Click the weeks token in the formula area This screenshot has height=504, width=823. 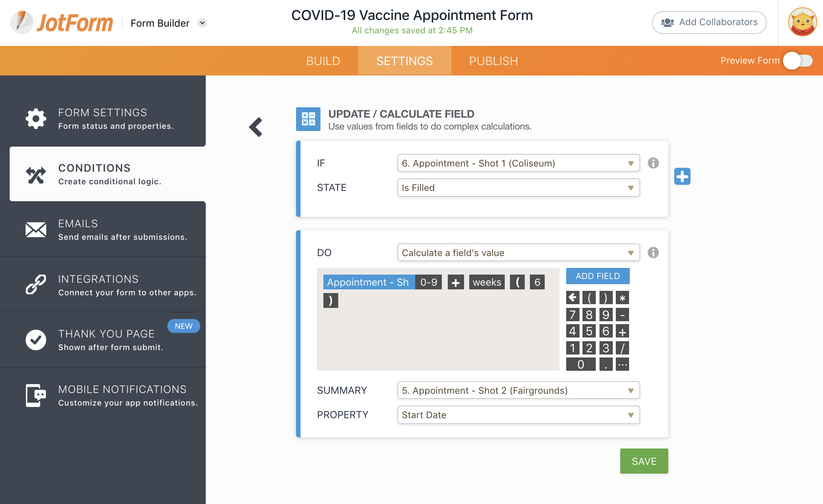pyautogui.click(x=487, y=282)
